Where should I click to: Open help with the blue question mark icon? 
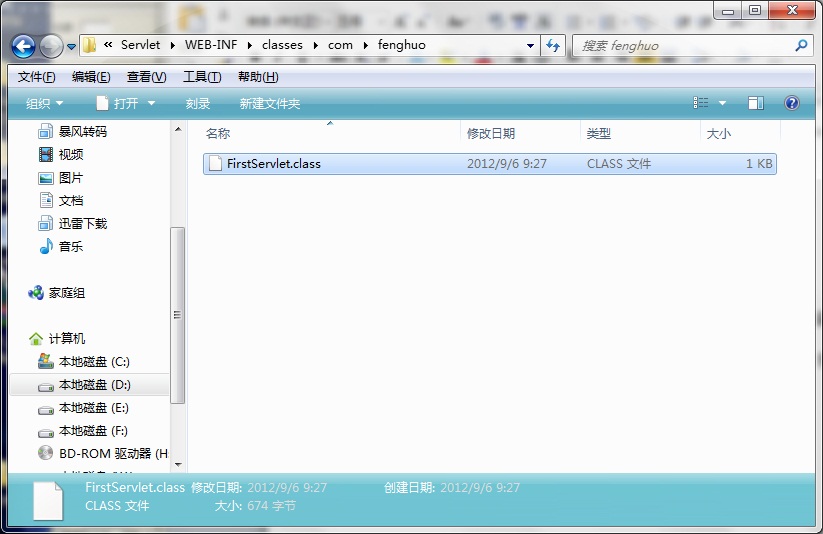click(792, 103)
